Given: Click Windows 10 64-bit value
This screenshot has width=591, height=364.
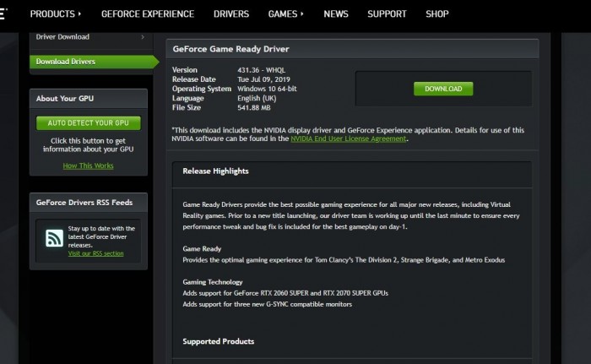Looking at the screenshot, I should (267, 89).
